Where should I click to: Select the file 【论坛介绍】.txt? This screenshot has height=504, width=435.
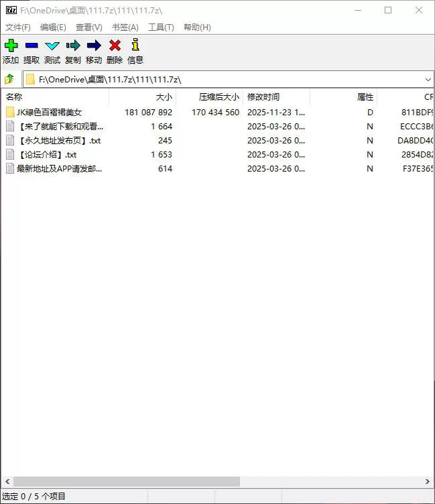[x=47, y=155]
